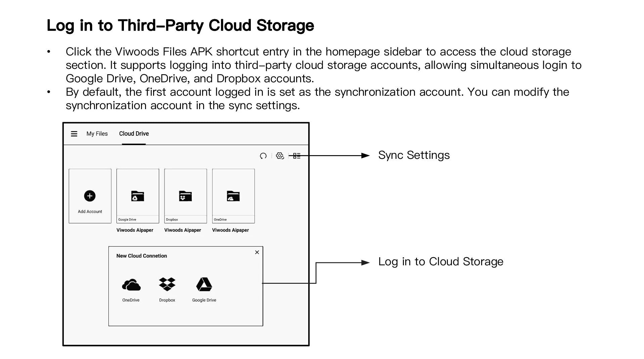Screen dimensions: 644x359
Task: Choose Dropbox in New Cloud Connection
Action: click(167, 290)
